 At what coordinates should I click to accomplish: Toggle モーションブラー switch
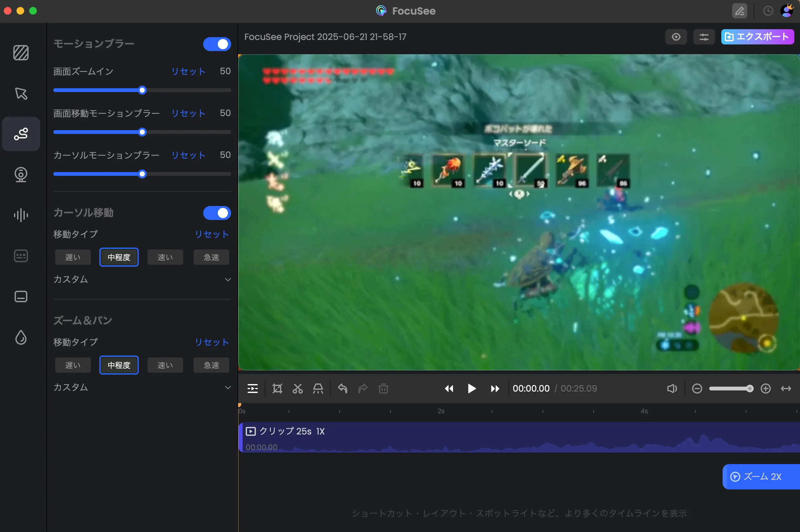(x=217, y=44)
